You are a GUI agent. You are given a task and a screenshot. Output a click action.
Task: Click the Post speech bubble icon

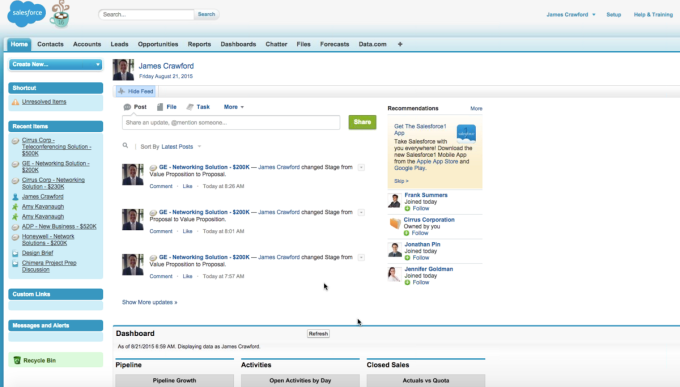click(x=127, y=107)
